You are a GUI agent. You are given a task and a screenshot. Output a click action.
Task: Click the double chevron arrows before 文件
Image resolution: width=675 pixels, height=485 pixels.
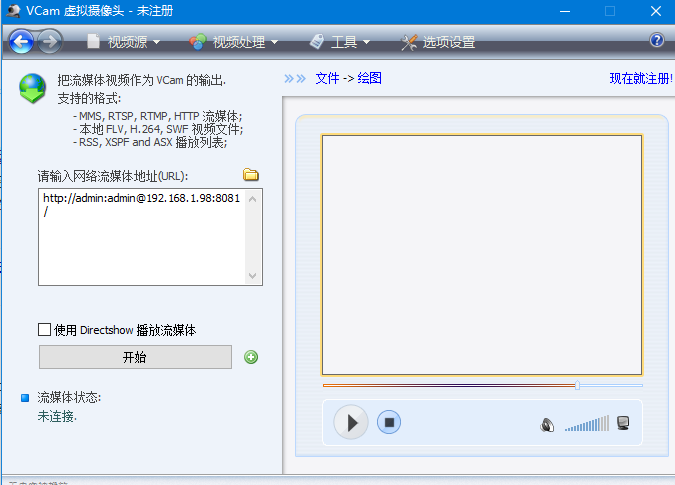(x=295, y=78)
